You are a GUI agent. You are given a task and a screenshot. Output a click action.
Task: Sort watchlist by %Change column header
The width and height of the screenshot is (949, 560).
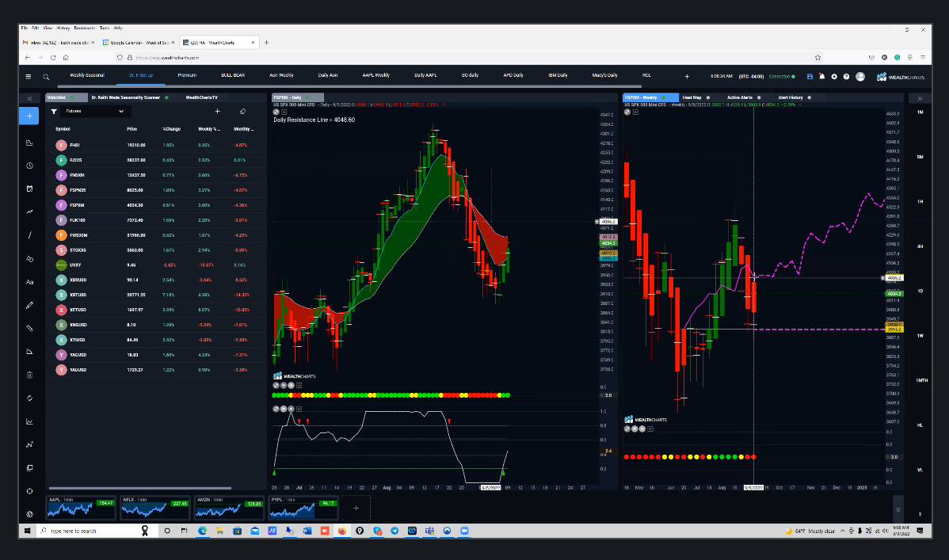coord(171,129)
